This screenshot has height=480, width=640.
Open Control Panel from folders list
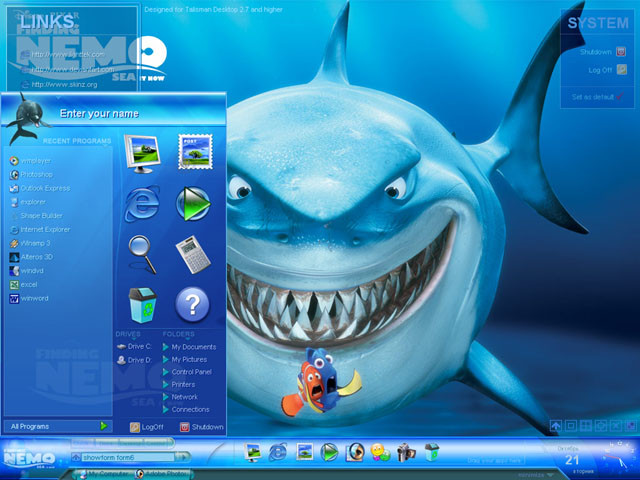[x=187, y=372]
